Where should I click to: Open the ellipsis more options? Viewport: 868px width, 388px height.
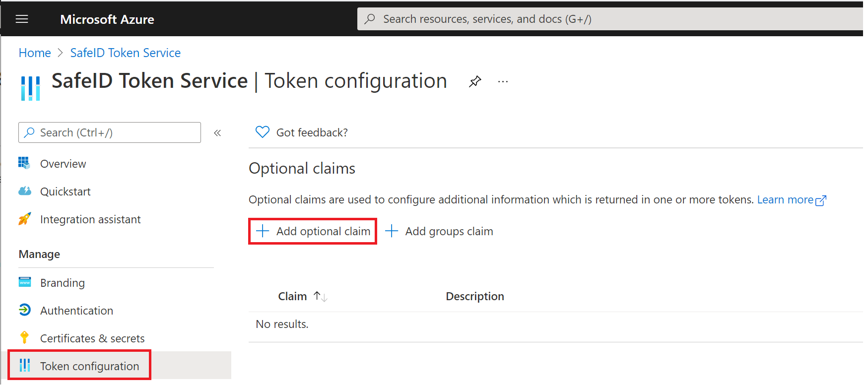point(503,81)
